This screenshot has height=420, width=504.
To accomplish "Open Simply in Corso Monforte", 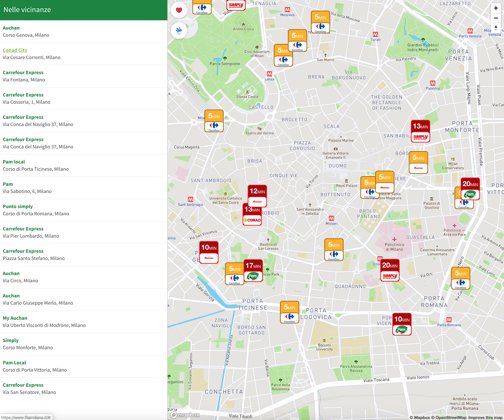I will [83, 344].
